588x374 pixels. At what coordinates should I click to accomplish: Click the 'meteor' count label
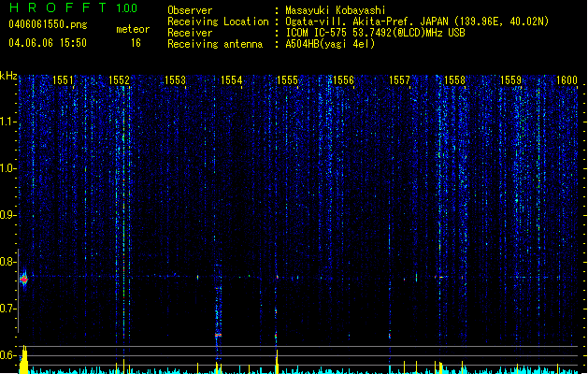click(133, 29)
